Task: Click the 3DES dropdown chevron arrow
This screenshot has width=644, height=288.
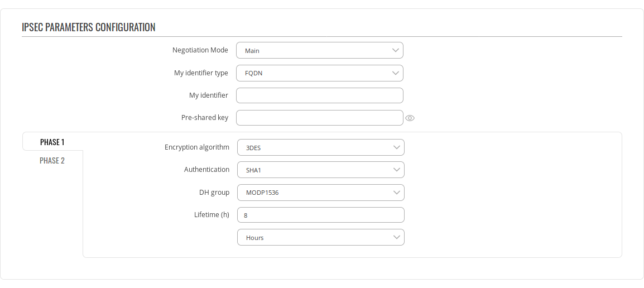Action: tap(397, 148)
